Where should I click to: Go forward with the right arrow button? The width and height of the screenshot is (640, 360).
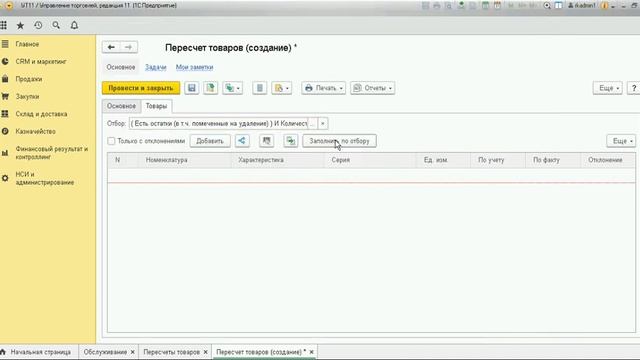click(129, 47)
